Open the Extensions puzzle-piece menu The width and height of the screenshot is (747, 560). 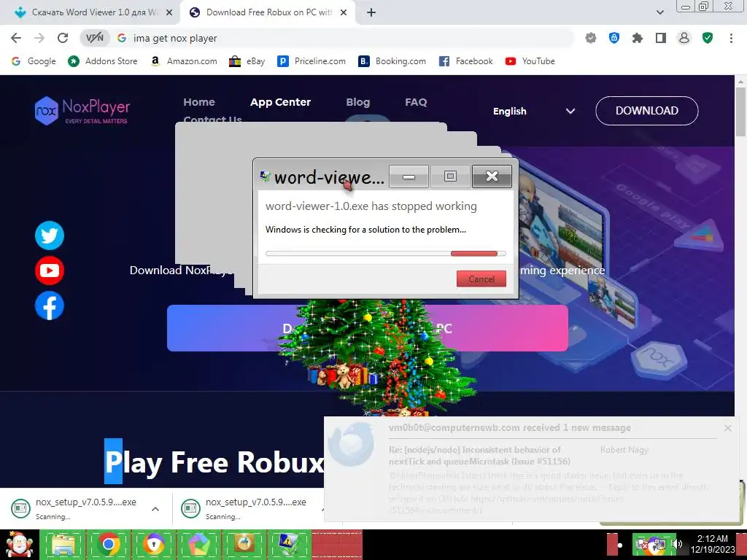pos(638,38)
